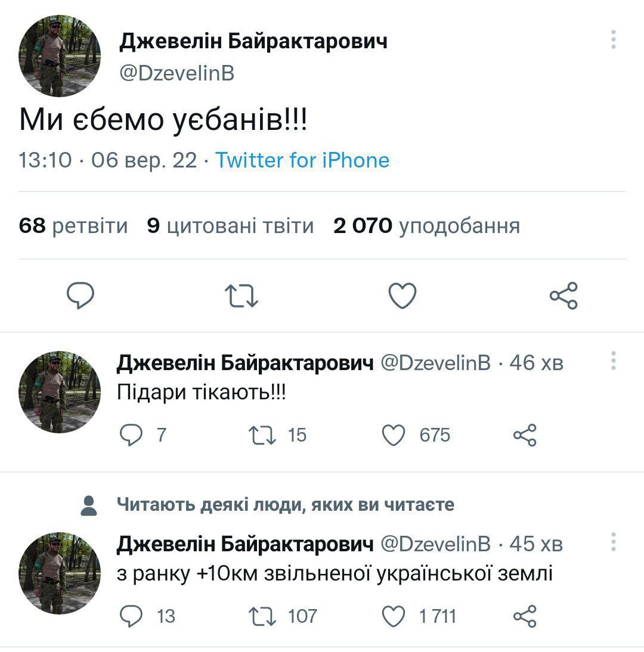Like the main tweet
The image size is (644, 652).
[402, 296]
